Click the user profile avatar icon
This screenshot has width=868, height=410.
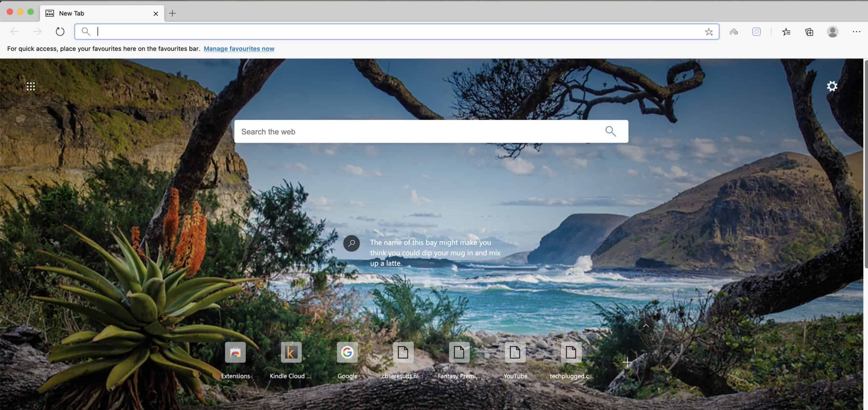[x=832, y=32]
